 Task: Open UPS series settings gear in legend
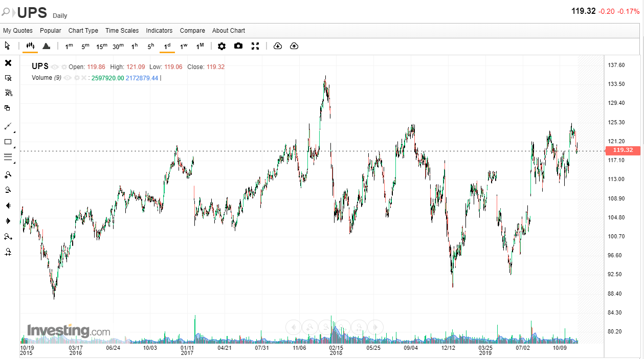64,67
